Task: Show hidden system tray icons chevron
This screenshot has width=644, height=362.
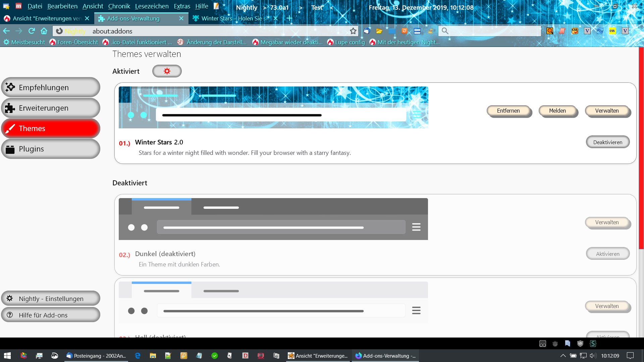Action: [563, 356]
